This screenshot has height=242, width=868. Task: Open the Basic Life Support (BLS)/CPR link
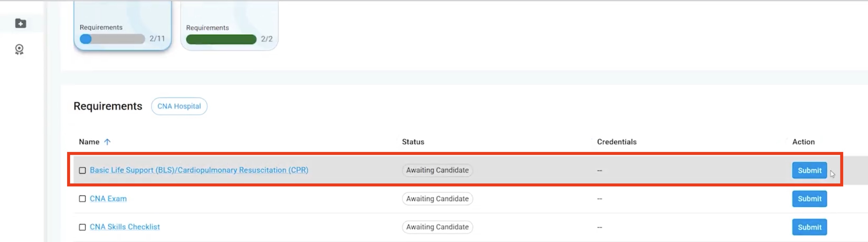click(x=199, y=170)
